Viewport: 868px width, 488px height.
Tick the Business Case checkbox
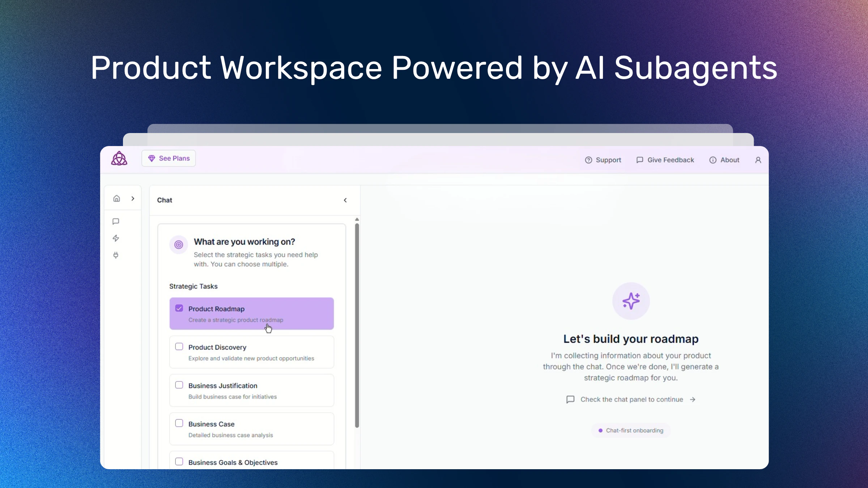click(179, 423)
